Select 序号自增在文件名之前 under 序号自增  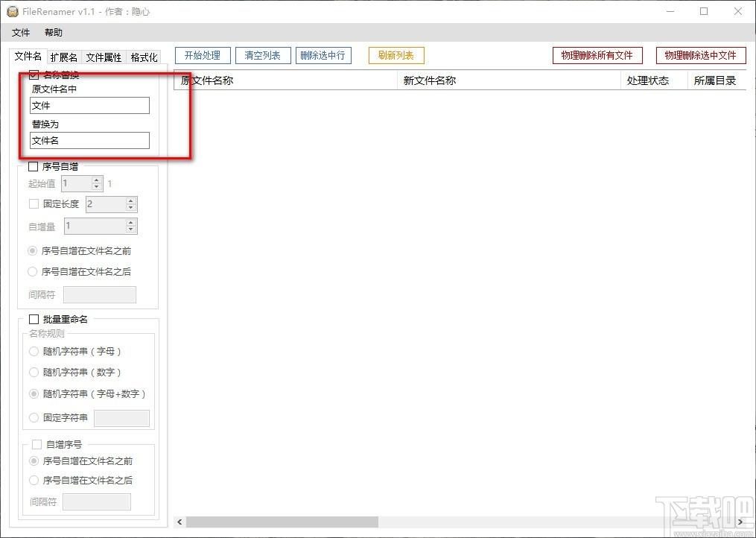pyautogui.click(x=80, y=251)
